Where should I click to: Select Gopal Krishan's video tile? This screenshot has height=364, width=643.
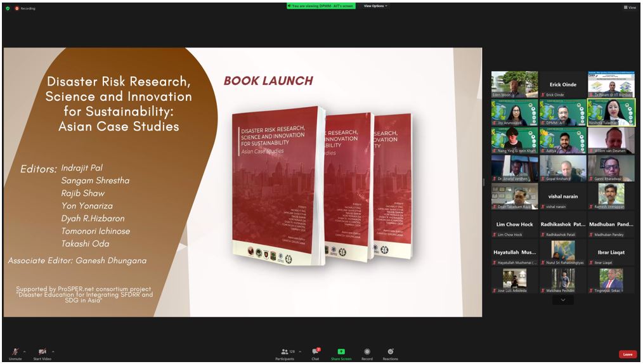(x=563, y=169)
